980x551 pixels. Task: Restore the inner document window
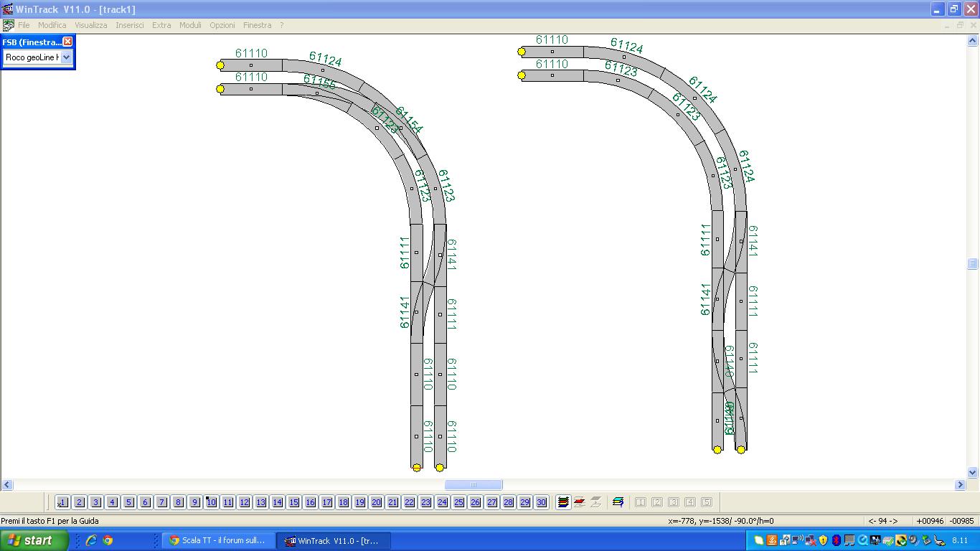[961, 25]
